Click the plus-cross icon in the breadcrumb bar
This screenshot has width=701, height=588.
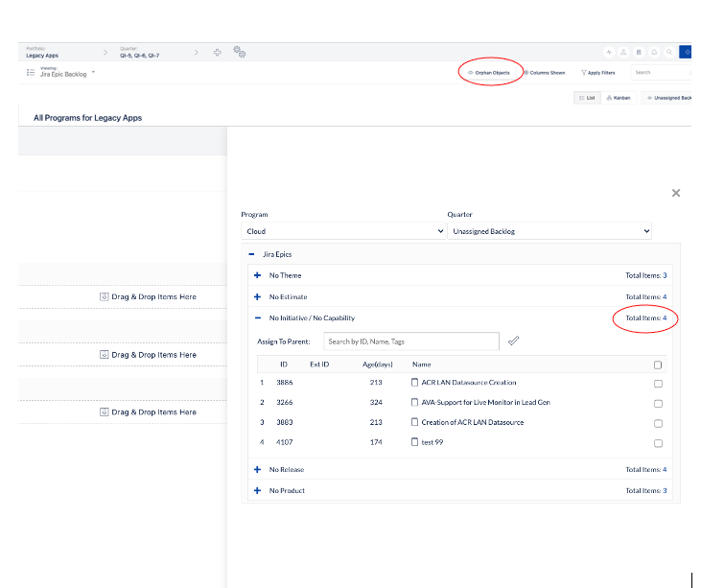[218, 53]
